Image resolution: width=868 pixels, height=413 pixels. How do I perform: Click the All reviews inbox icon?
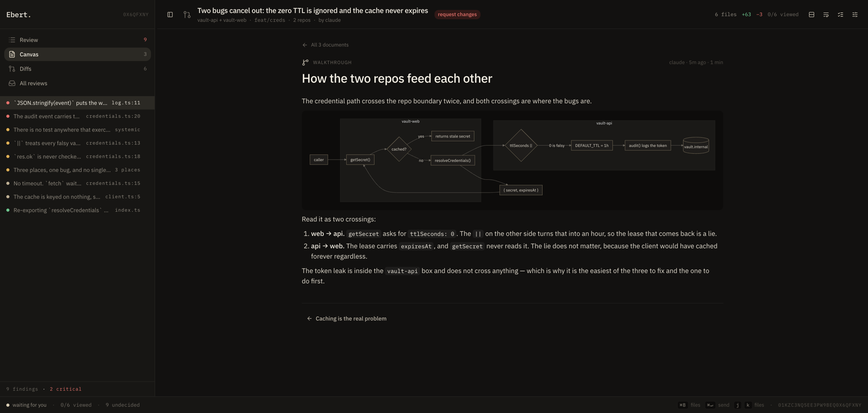(x=12, y=83)
